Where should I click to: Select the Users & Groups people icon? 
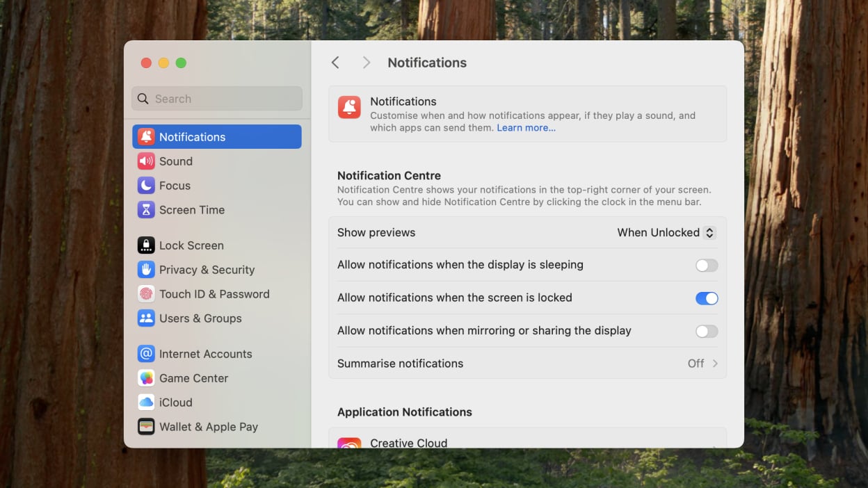pyautogui.click(x=146, y=318)
